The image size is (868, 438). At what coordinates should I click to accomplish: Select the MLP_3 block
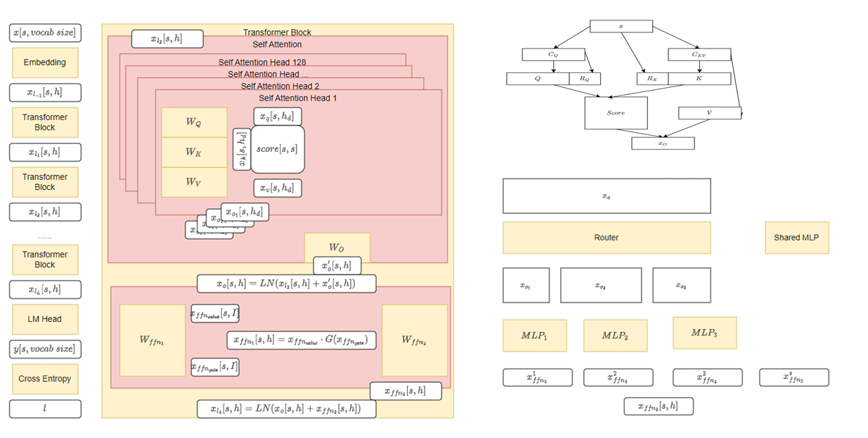tap(705, 333)
